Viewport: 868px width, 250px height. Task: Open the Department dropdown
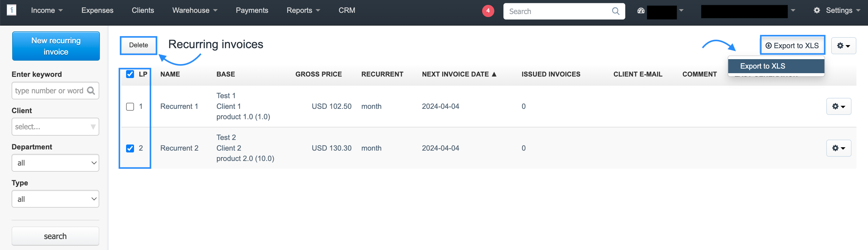55,163
